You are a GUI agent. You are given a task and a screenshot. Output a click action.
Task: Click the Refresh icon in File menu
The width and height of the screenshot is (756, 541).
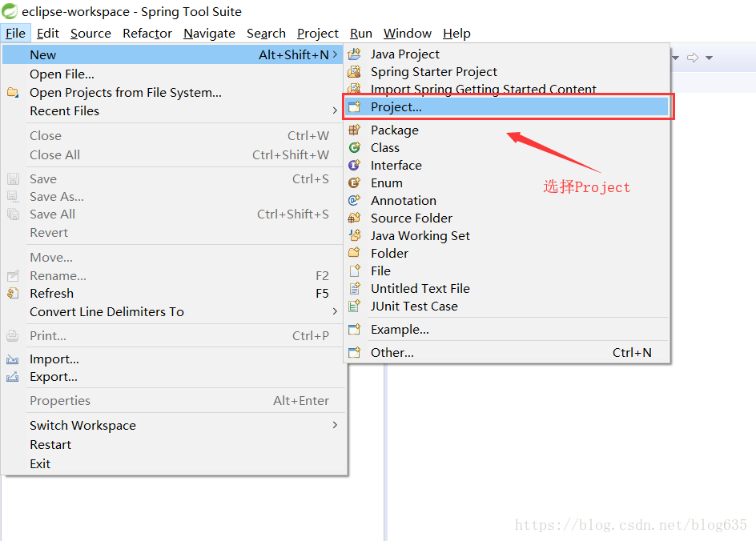point(13,294)
